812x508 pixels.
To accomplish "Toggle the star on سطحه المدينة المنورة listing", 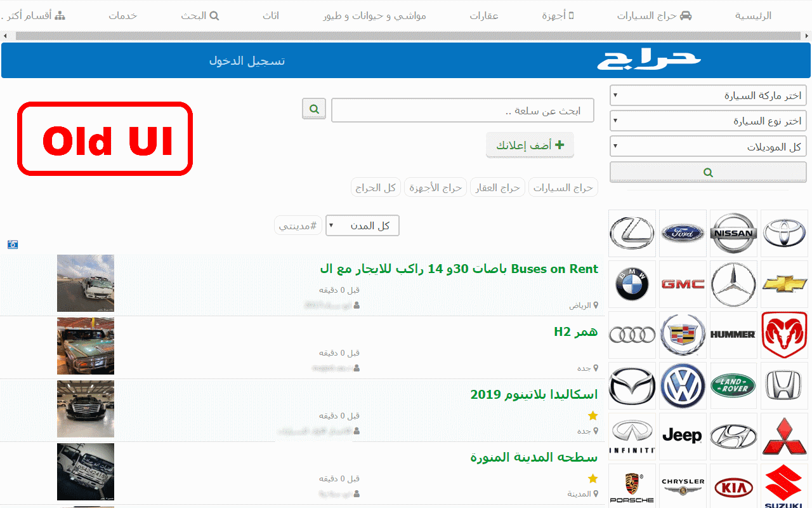I will [593, 478].
